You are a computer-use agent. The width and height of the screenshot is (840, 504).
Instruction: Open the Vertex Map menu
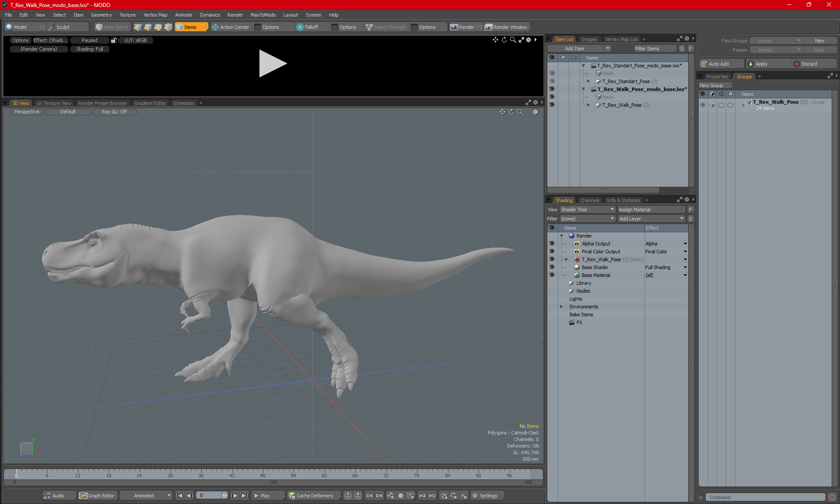pos(155,15)
